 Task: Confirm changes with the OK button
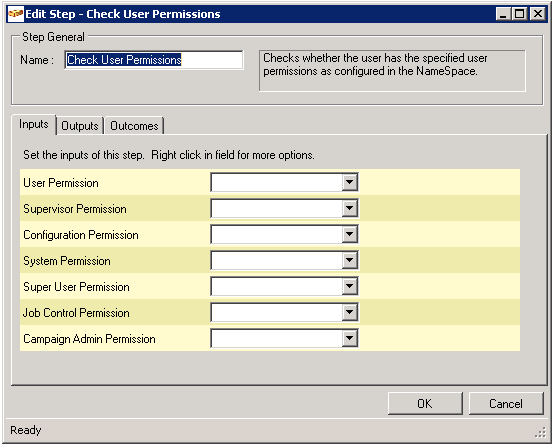(425, 404)
